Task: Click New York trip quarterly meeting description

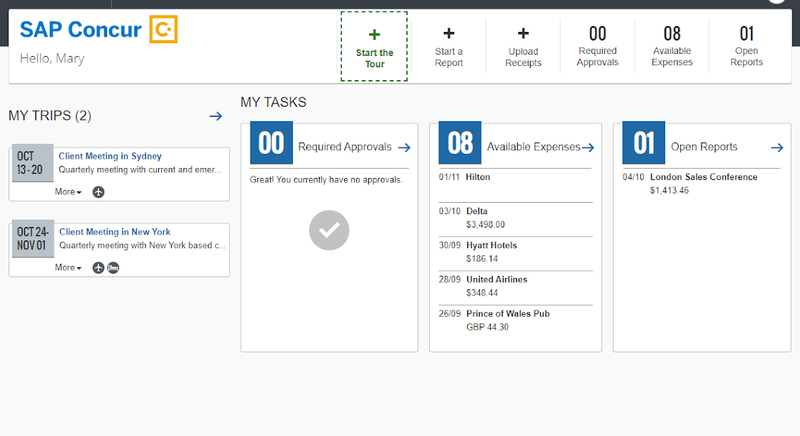Action: pyautogui.click(x=142, y=245)
